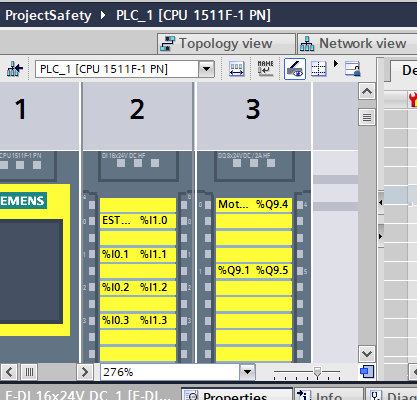
Task: Select slot 3 DQ 8x24VDC module header
Action: pos(254,165)
